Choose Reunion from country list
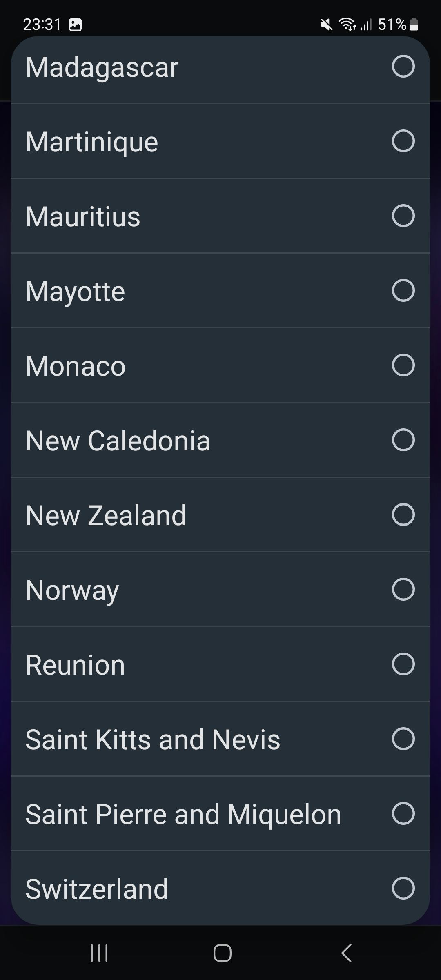 click(75, 665)
